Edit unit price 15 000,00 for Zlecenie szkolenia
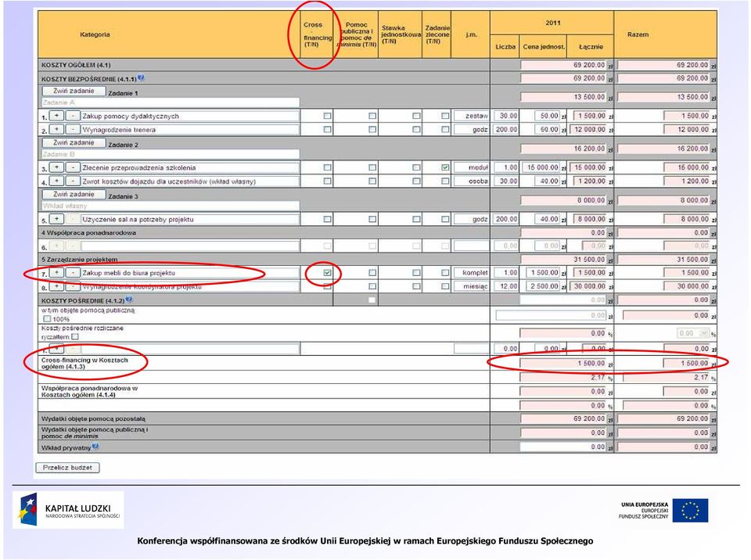Viewport: 751px width, 560px height. (x=541, y=167)
